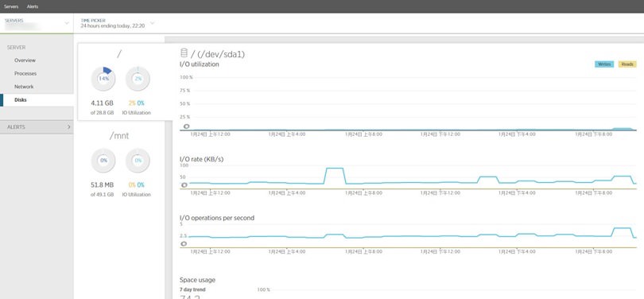Expand the ALERTS sidebar section
This screenshot has width=644, height=299.
tap(37, 127)
